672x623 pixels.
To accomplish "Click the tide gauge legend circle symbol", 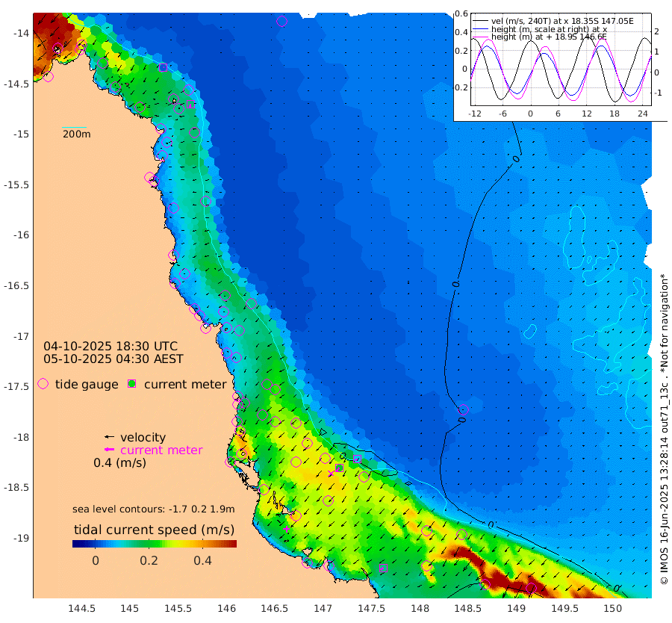I will tap(43, 384).
